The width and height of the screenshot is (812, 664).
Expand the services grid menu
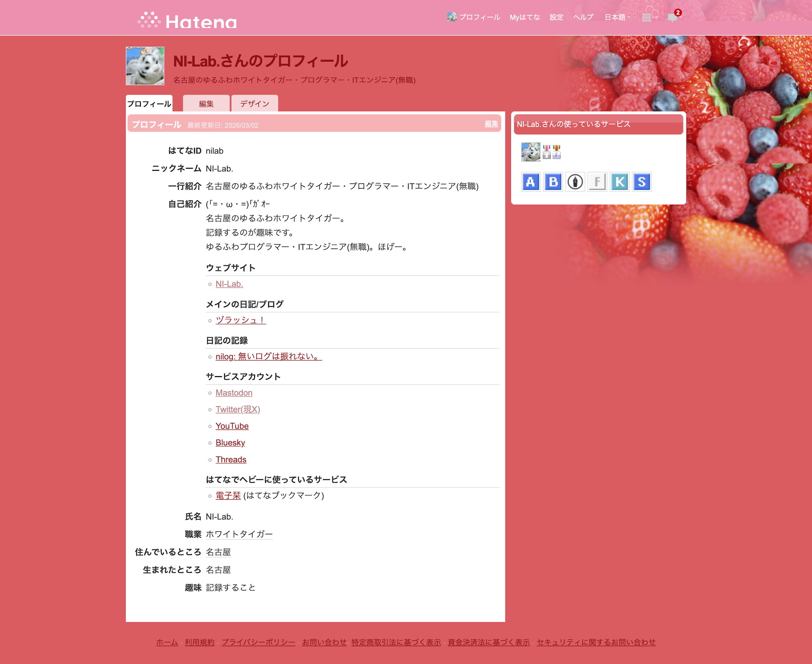coord(647,17)
